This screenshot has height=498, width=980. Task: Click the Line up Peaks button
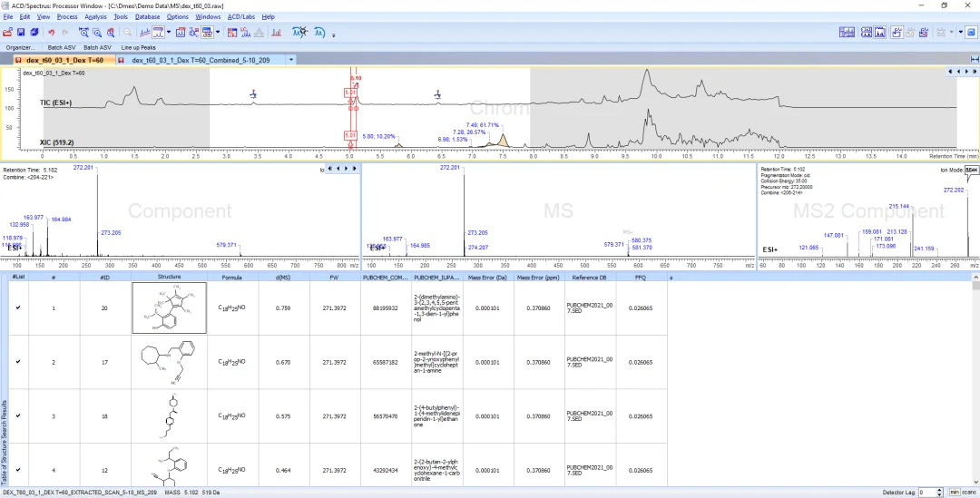tap(138, 47)
